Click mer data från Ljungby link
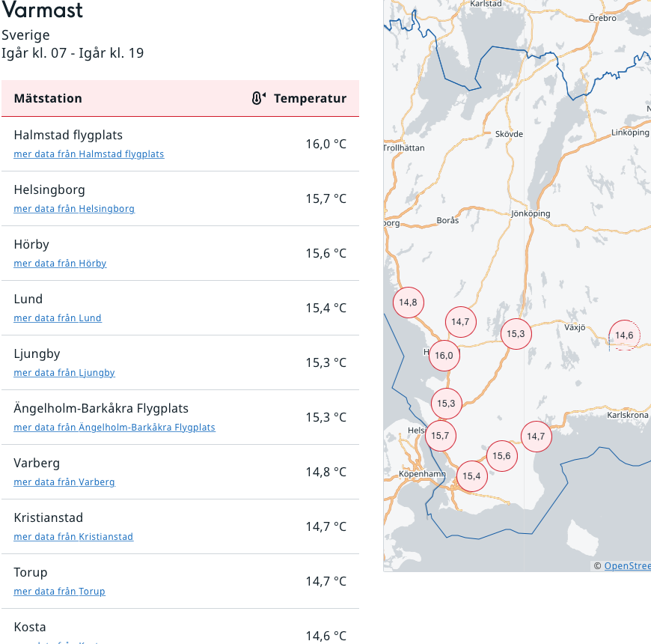 coord(64,373)
